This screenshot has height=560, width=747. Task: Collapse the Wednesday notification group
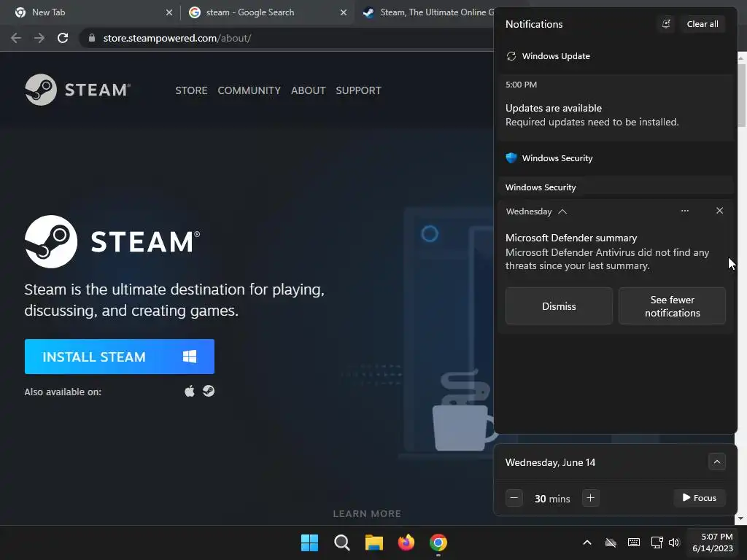562,211
